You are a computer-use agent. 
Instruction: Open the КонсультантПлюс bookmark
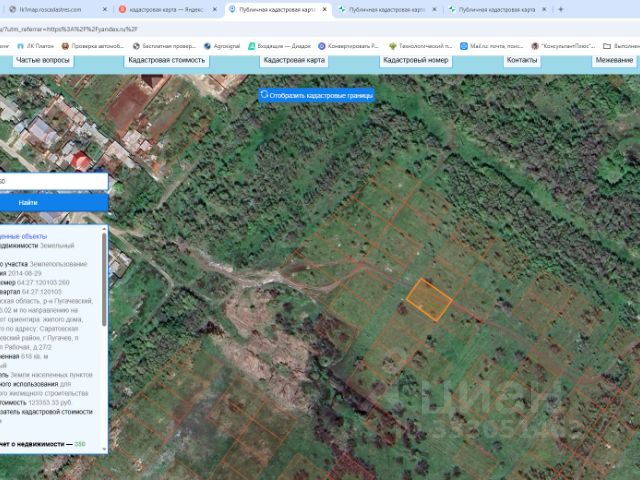(563, 46)
